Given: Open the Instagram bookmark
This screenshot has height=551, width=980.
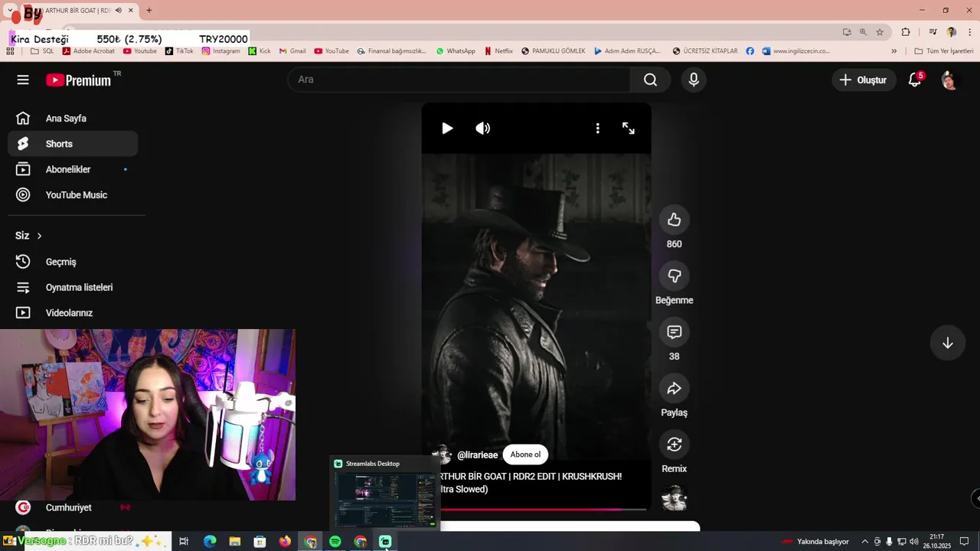Looking at the screenshot, I should (220, 51).
